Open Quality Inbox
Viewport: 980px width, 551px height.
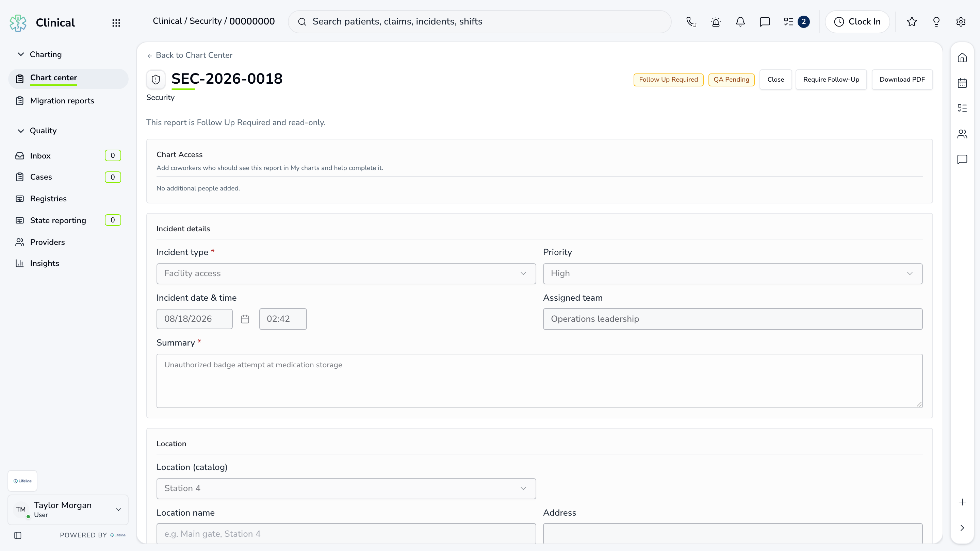click(68, 155)
